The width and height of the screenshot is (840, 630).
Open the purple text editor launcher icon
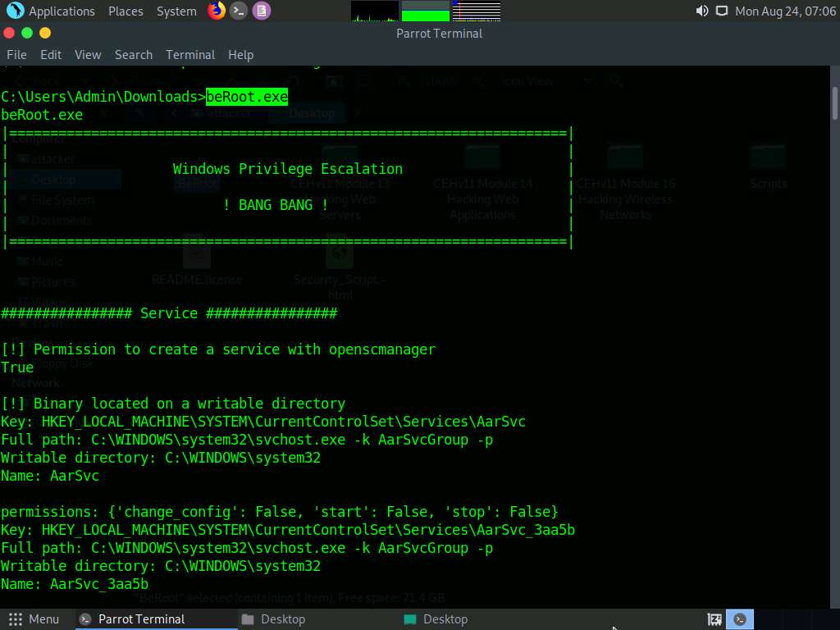[x=262, y=11]
